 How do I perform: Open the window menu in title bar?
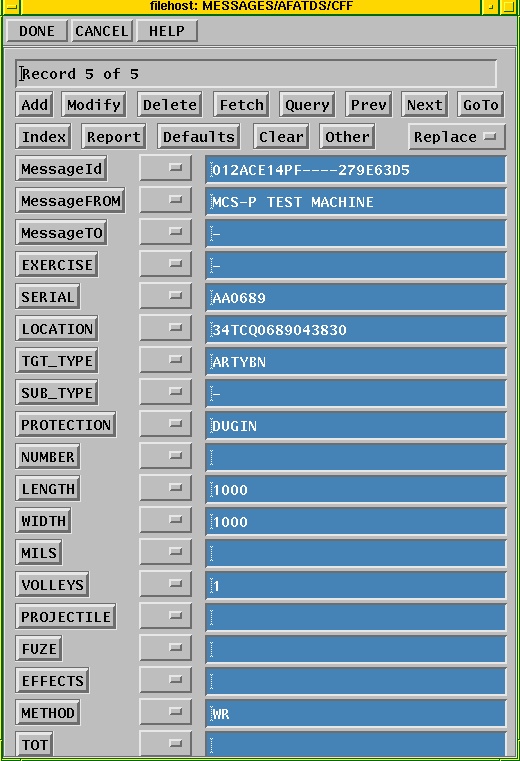click(x=11, y=6)
